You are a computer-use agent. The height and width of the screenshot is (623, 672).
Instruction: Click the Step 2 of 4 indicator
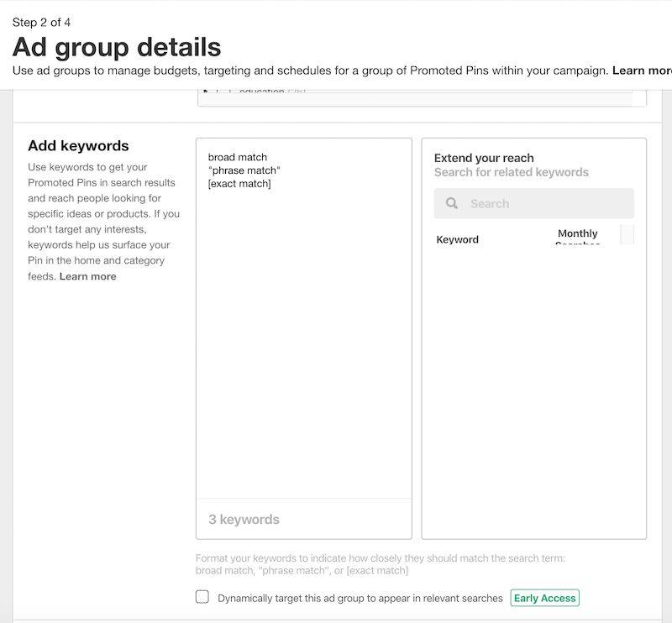(x=41, y=22)
